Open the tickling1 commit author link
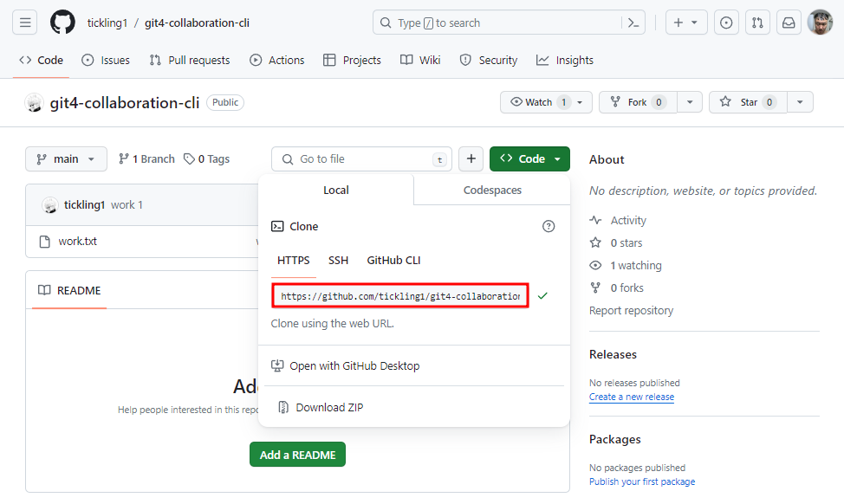844x504 pixels. pos(85,205)
